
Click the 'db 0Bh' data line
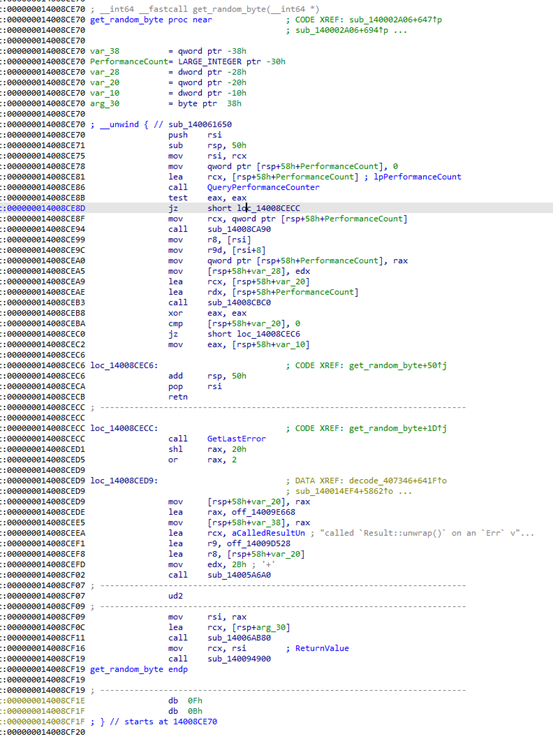(185, 711)
